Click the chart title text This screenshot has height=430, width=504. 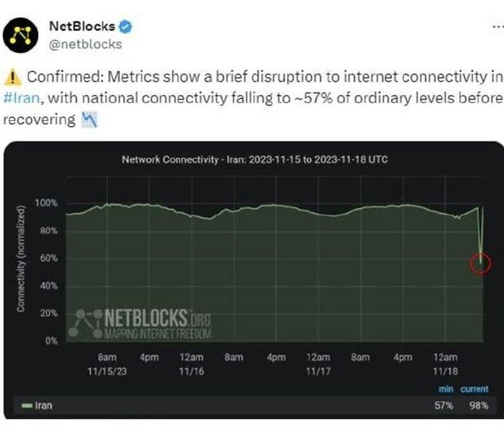pyautogui.click(x=254, y=160)
